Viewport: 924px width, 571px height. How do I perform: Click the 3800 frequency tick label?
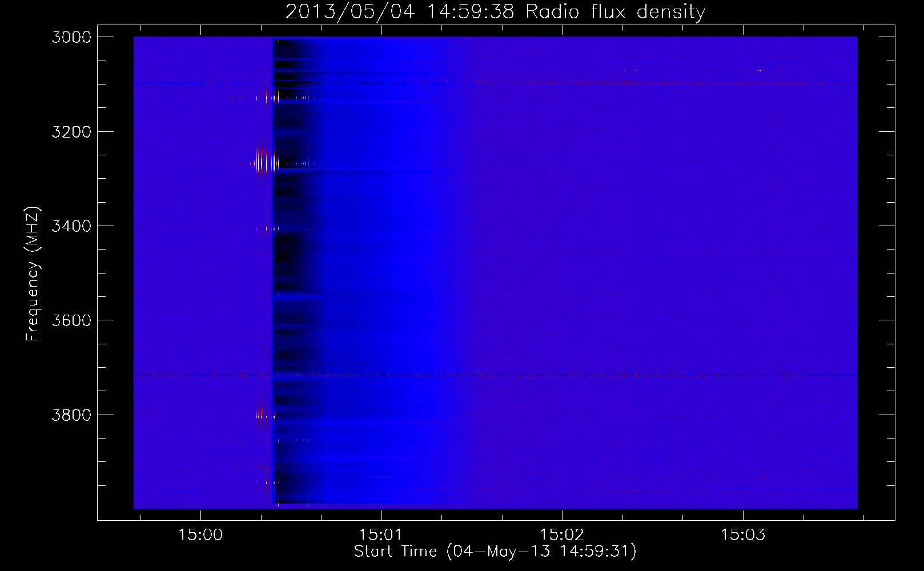(x=71, y=415)
